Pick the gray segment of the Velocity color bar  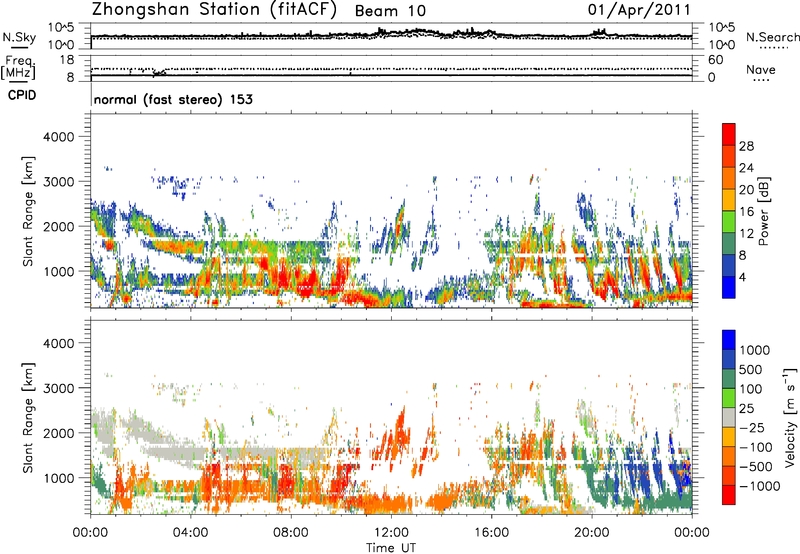pos(729,417)
